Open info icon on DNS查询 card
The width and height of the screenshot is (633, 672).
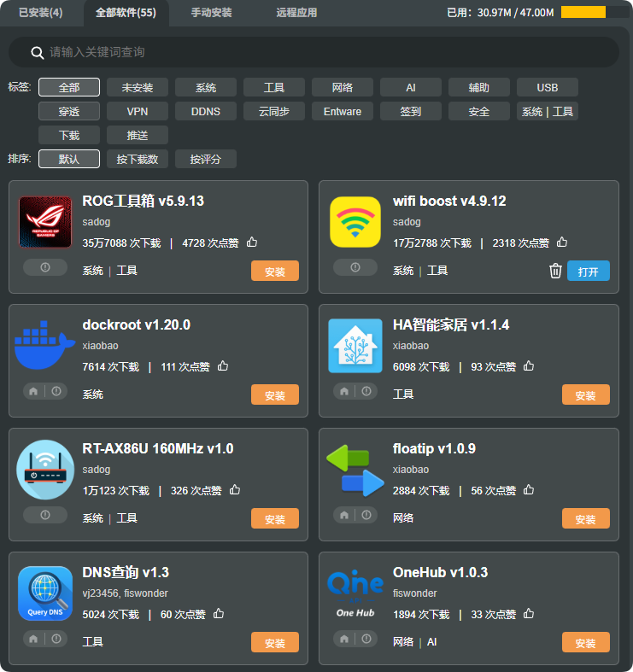click(56, 639)
